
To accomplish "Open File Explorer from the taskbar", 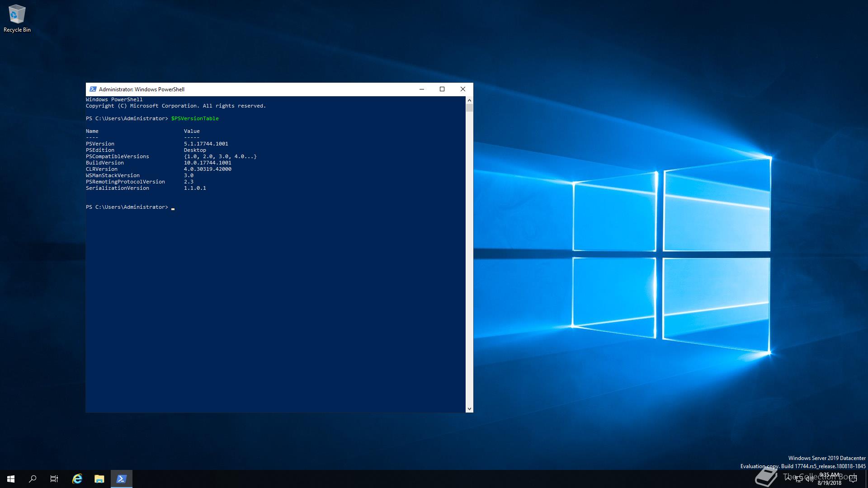I will click(99, 479).
